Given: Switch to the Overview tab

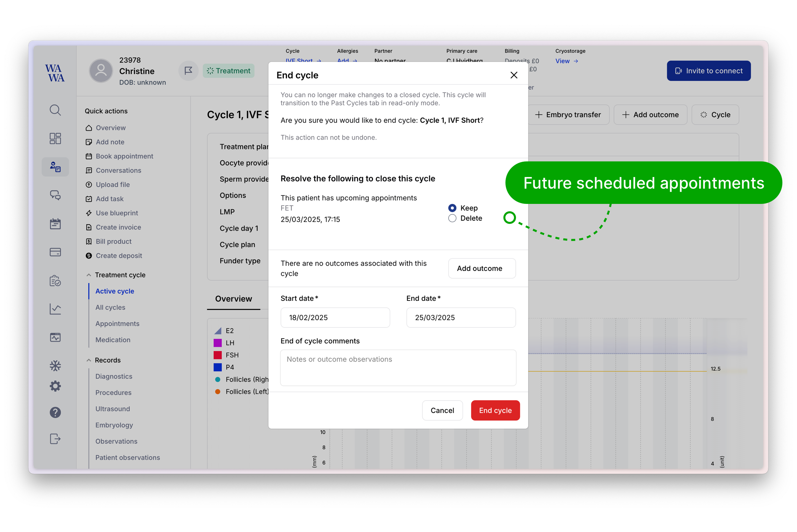Looking at the screenshot, I should [233, 299].
